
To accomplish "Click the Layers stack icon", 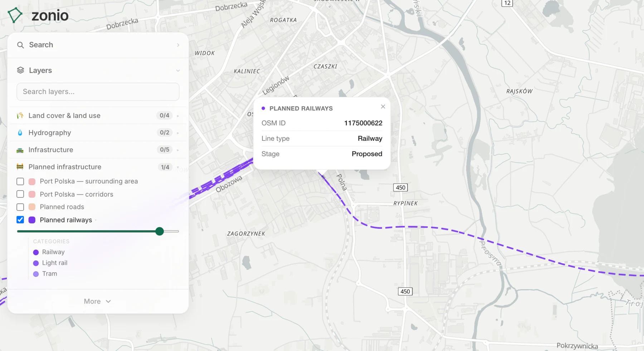I will click(20, 70).
